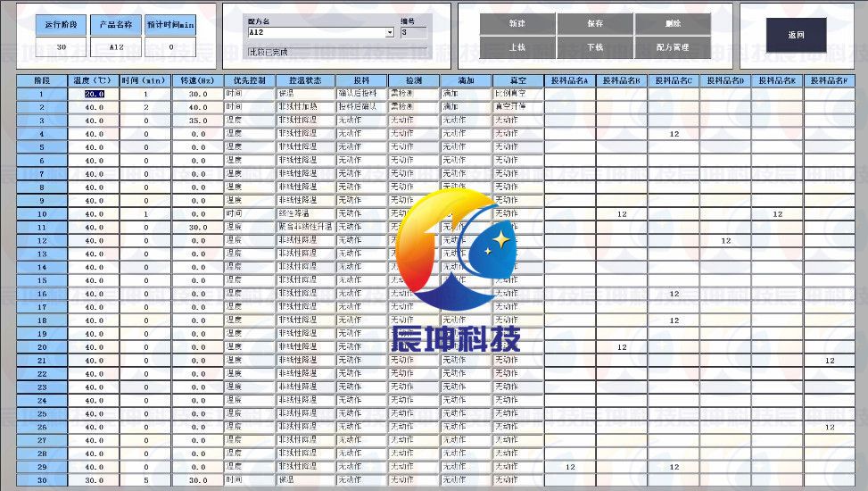Open stage 1 真空 cell showing 比例真空
The height and width of the screenshot is (491, 868).
click(517, 94)
